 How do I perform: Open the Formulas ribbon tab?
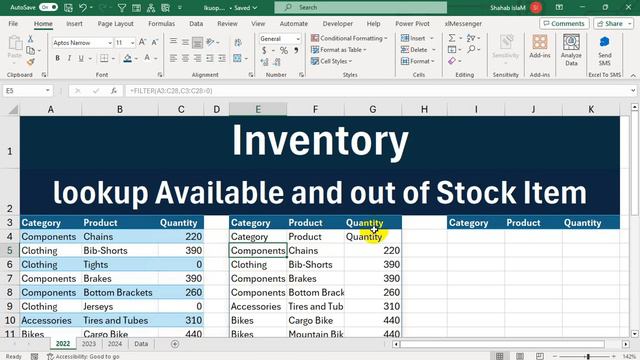click(x=161, y=24)
